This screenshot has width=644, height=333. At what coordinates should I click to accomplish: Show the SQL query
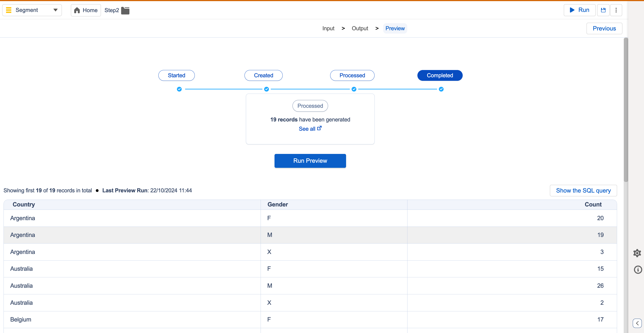[583, 191]
